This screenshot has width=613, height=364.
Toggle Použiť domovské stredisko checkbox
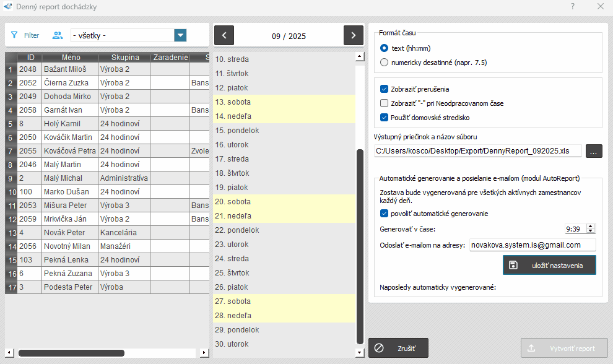385,117
